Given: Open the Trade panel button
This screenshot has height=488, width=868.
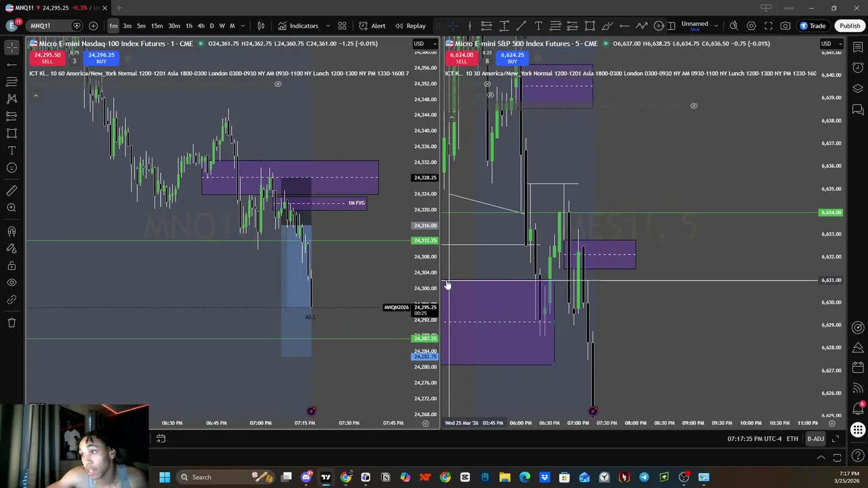Looking at the screenshot, I should click(x=812, y=26).
